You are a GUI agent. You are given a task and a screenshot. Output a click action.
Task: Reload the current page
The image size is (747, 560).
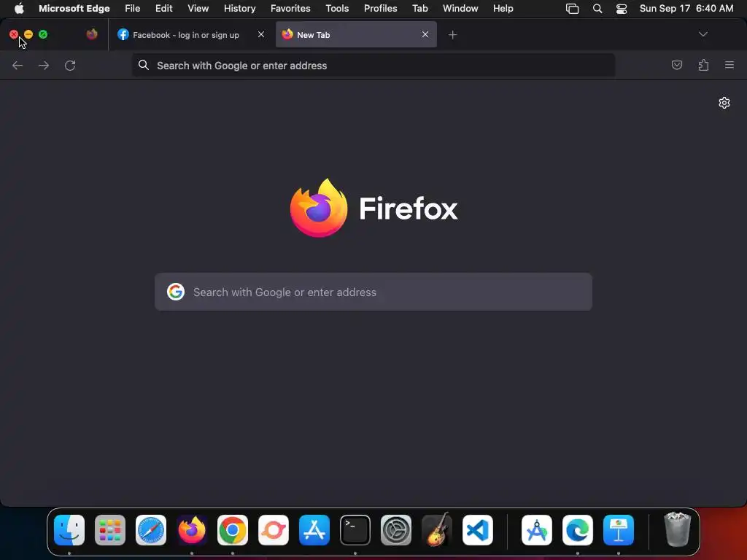[70, 65]
